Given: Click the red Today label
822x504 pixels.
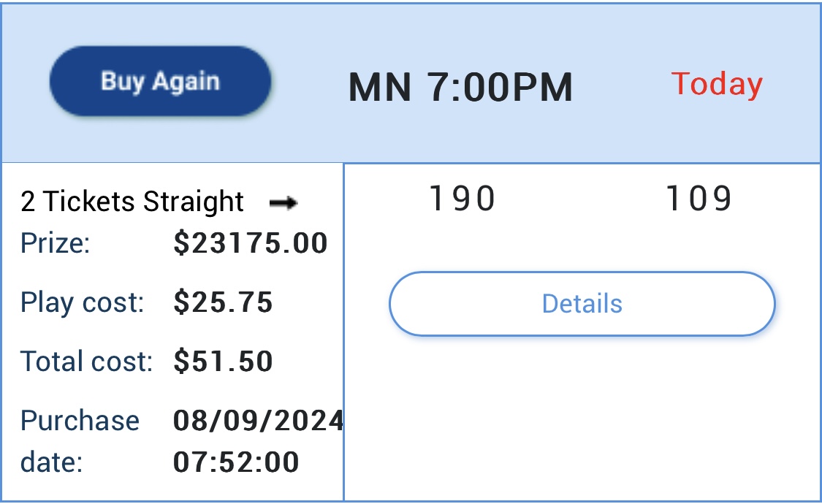Looking at the screenshot, I should [717, 84].
